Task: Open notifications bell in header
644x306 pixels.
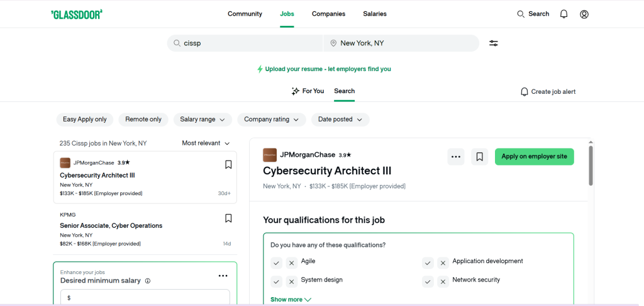Action: click(564, 14)
